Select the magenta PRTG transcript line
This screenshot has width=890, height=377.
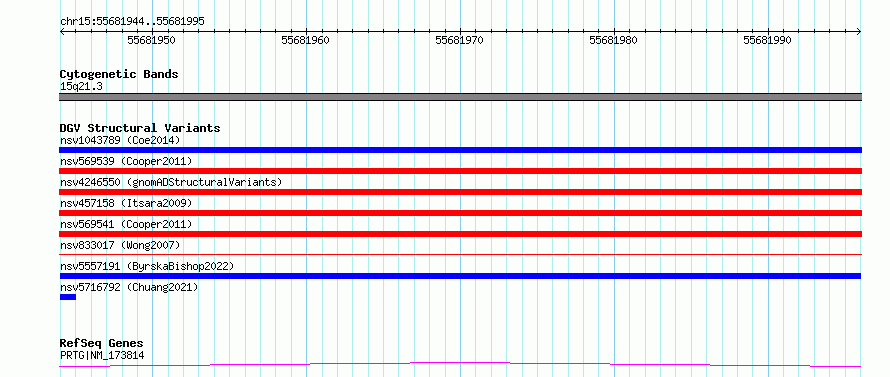coord(460,365)
